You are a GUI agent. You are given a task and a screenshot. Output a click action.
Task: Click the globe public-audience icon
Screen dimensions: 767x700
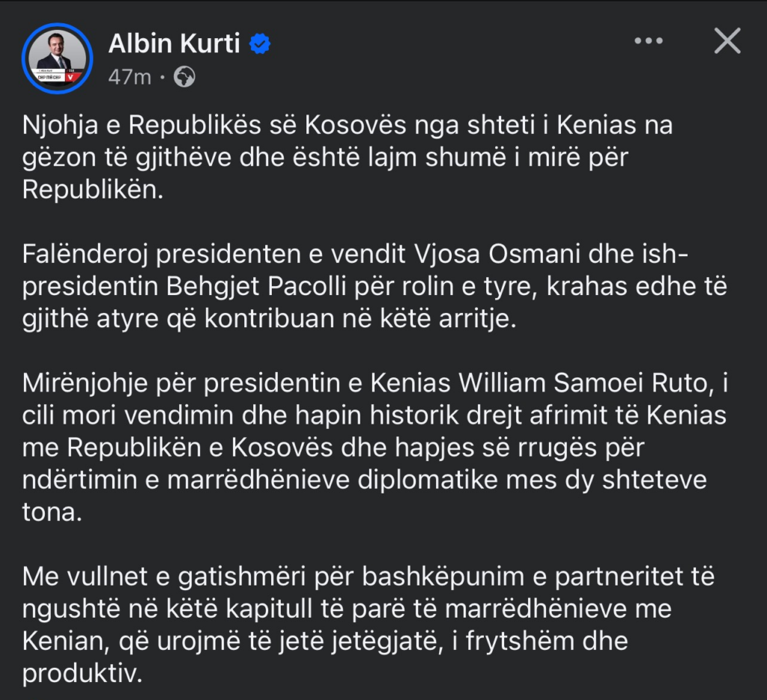184,76
